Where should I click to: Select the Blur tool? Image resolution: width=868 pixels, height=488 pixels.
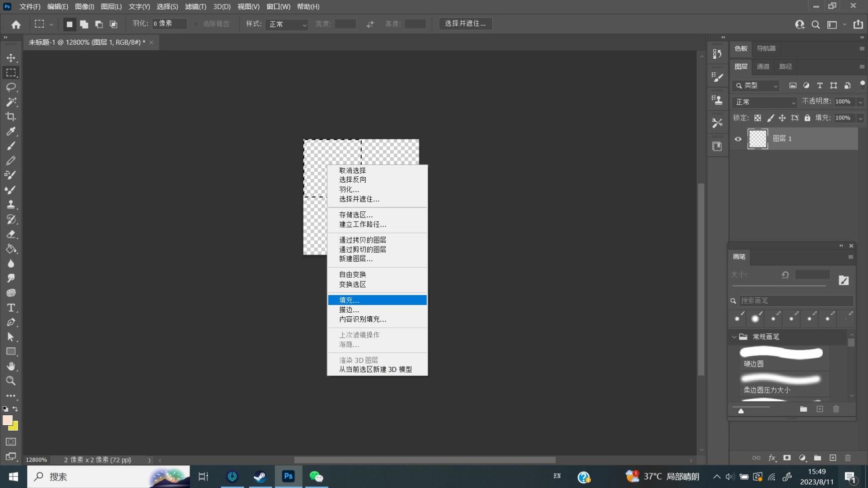click(11, 264)
